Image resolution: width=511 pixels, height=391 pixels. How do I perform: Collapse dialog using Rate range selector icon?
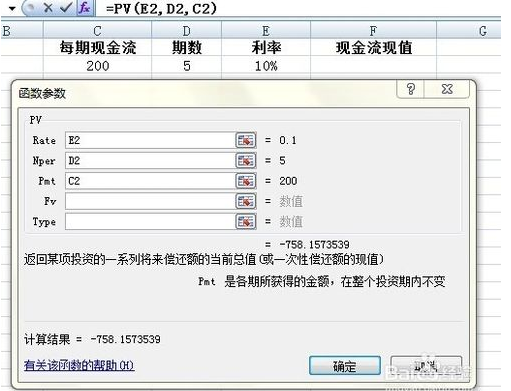coord(246,140)
